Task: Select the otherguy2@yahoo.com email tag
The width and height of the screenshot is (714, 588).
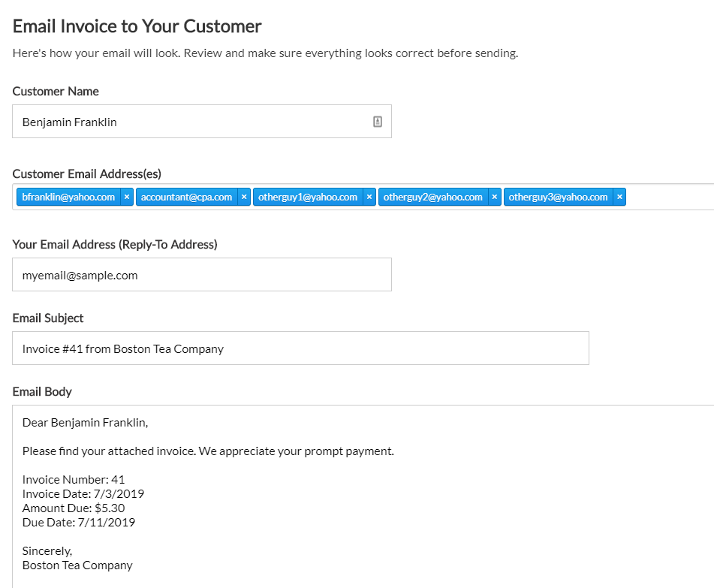Action: (x=432, y=197)
